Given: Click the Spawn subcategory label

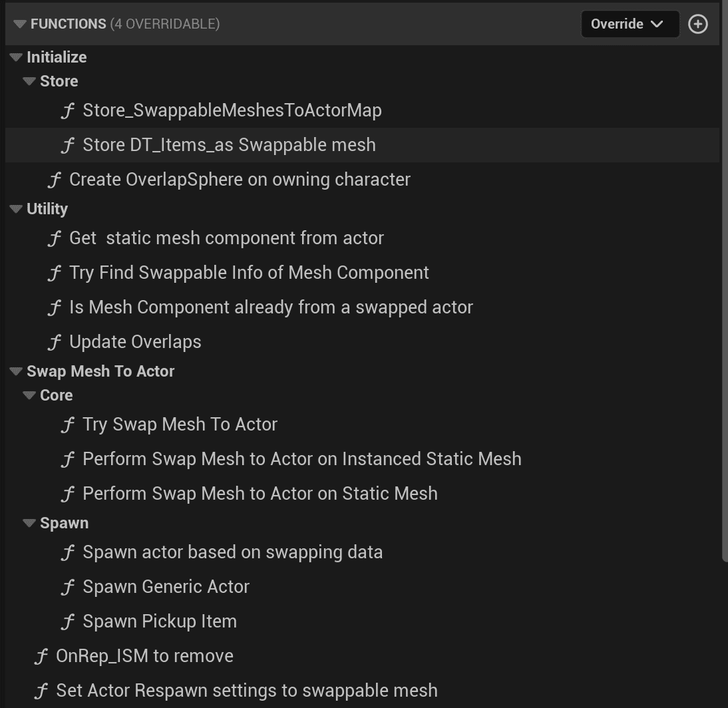Looking at the screenshot, I should coord(64,523).
